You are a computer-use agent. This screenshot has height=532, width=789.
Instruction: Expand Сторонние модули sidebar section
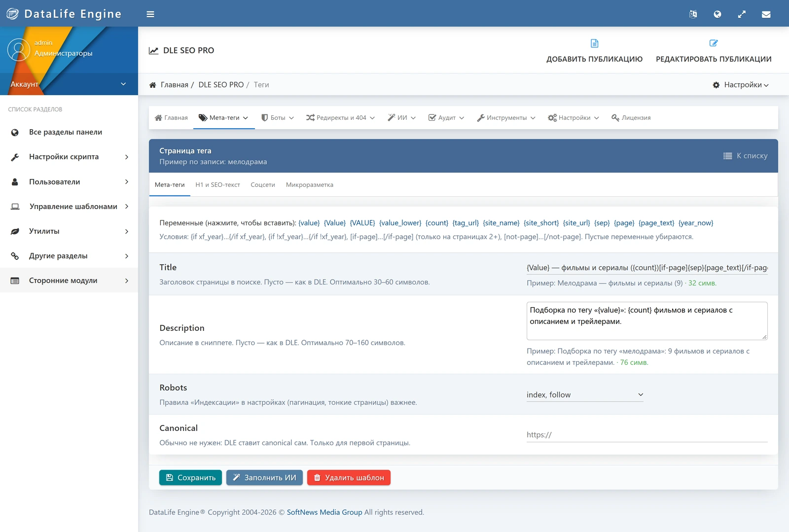tap(69, 281)
